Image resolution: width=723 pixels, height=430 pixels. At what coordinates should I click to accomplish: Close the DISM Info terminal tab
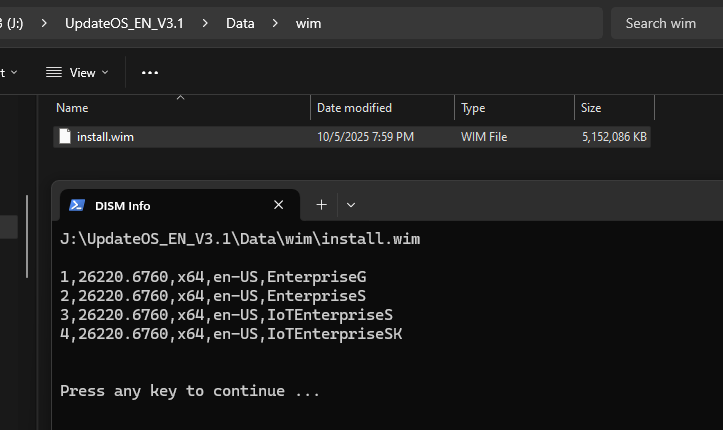click(x=279, y=205)
